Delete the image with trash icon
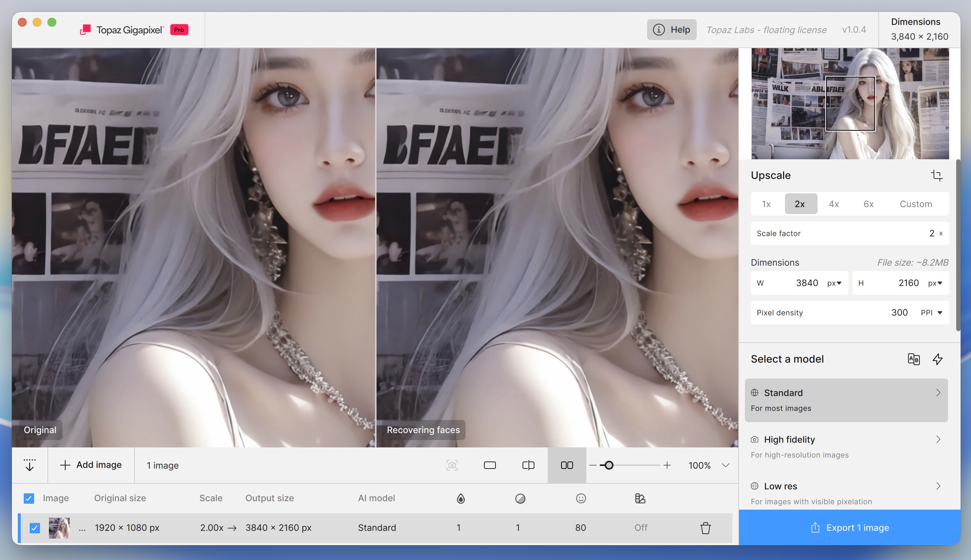 tap(705, 528)
